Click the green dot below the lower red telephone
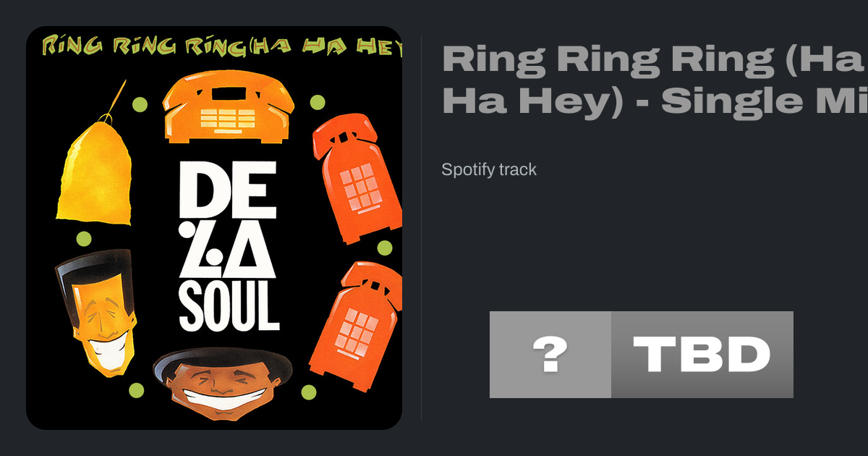Image resolution: width=868 pixels, height=456 pixels. [x=309, y=392]
